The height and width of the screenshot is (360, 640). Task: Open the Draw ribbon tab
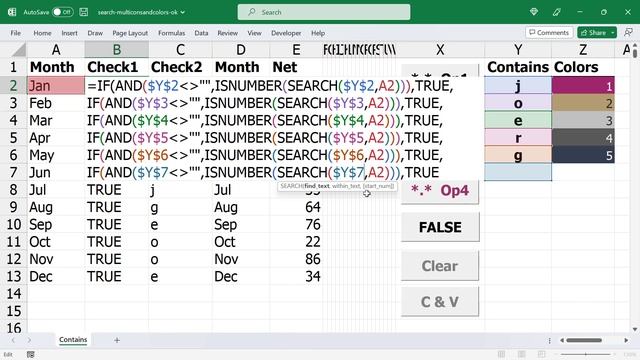[95, 33]
